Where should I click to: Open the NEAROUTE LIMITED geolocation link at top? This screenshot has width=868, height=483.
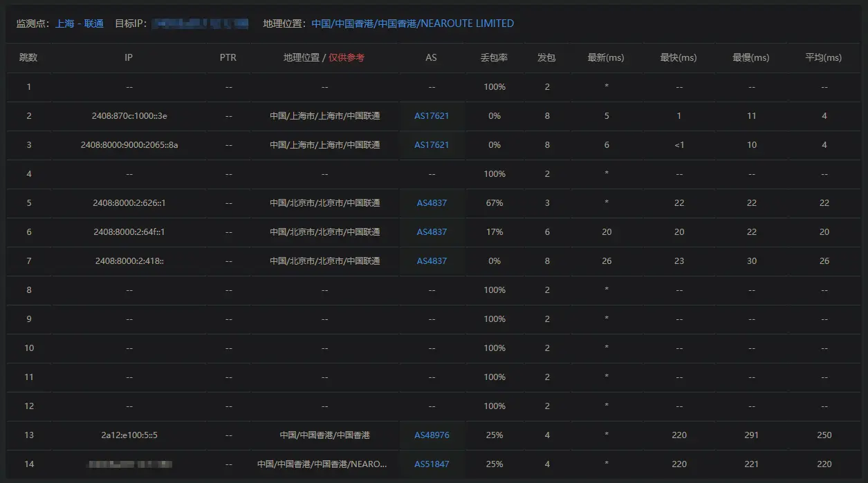(x=412, y=23)
